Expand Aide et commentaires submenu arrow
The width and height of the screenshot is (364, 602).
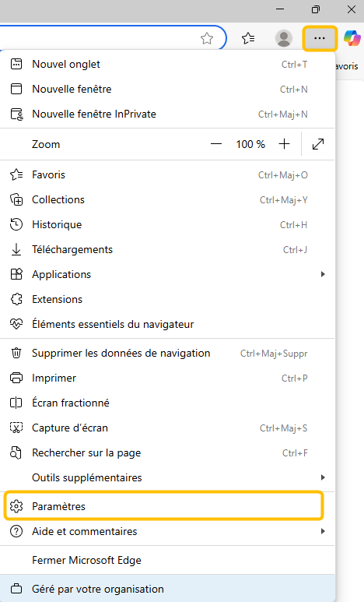[x=323, y=531]
